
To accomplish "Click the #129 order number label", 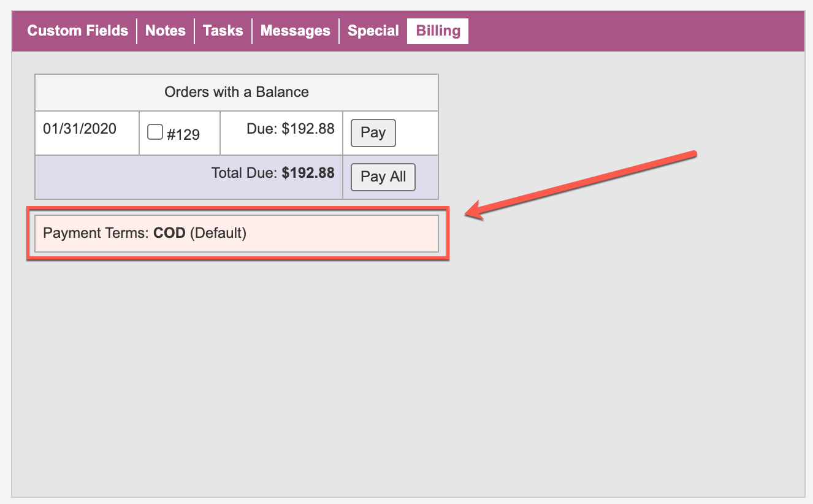I will [183, 134].
